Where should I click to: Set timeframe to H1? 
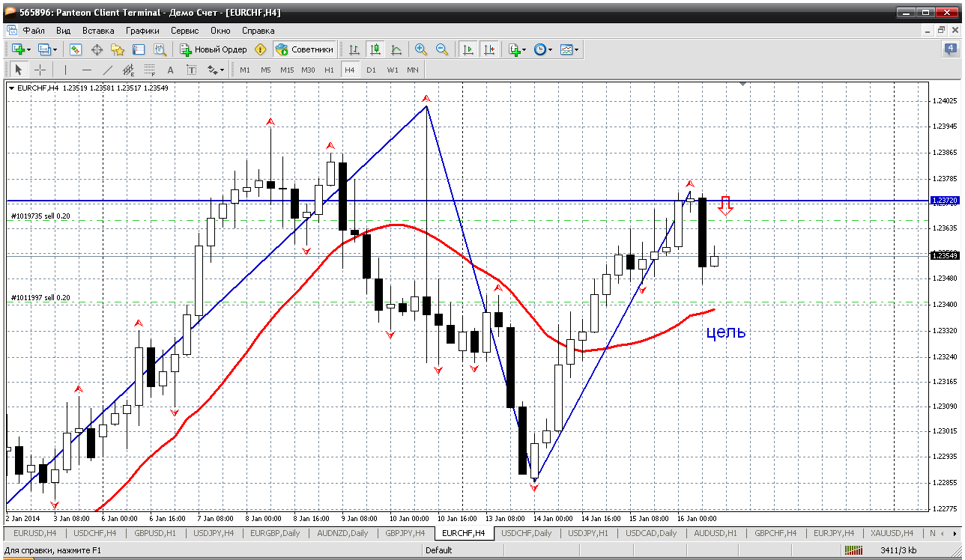[x=329, y=70]
